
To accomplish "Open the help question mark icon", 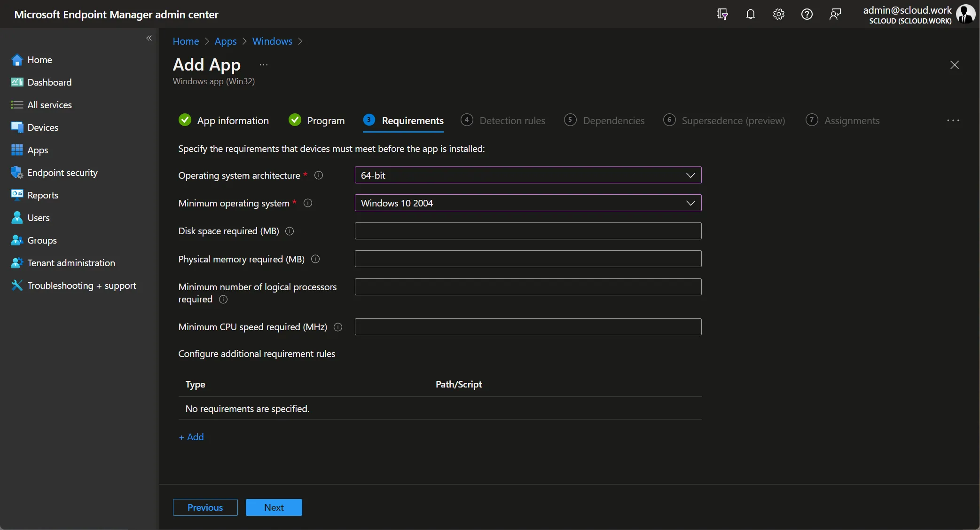I will point(807,14).
